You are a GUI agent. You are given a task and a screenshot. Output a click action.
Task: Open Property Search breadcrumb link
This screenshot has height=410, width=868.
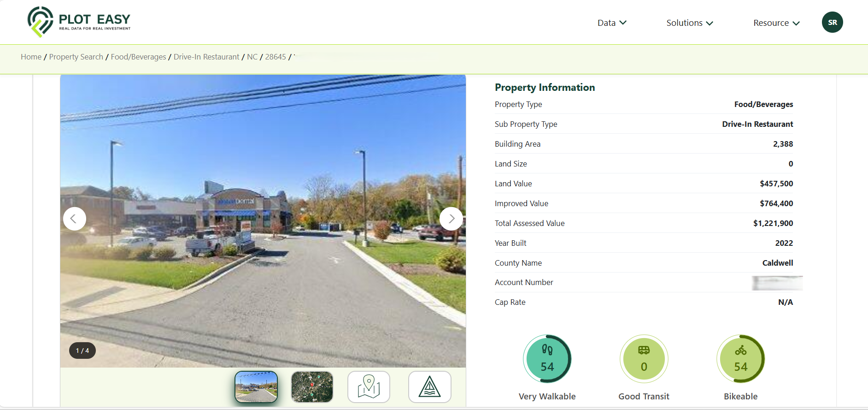(x=76, y=57)
